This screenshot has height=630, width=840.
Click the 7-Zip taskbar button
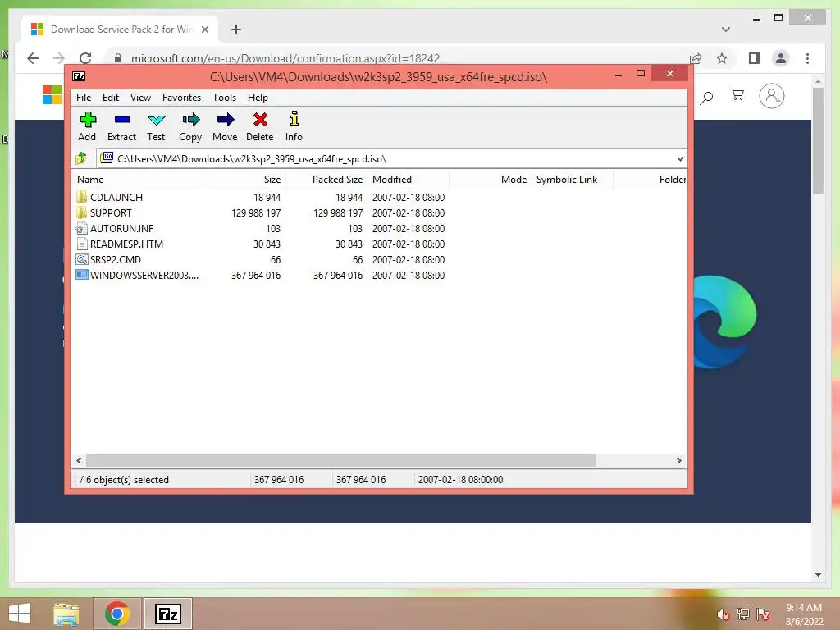point(167,614)
